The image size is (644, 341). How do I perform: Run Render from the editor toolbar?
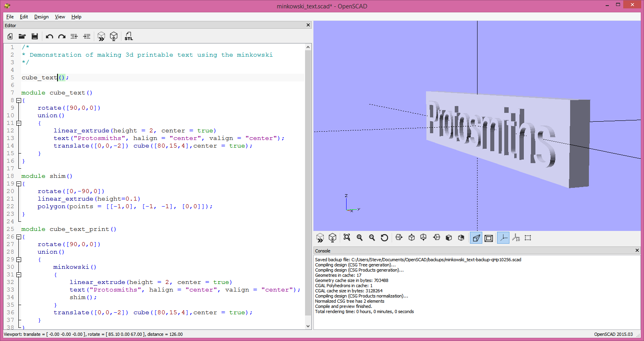[114, 36]
